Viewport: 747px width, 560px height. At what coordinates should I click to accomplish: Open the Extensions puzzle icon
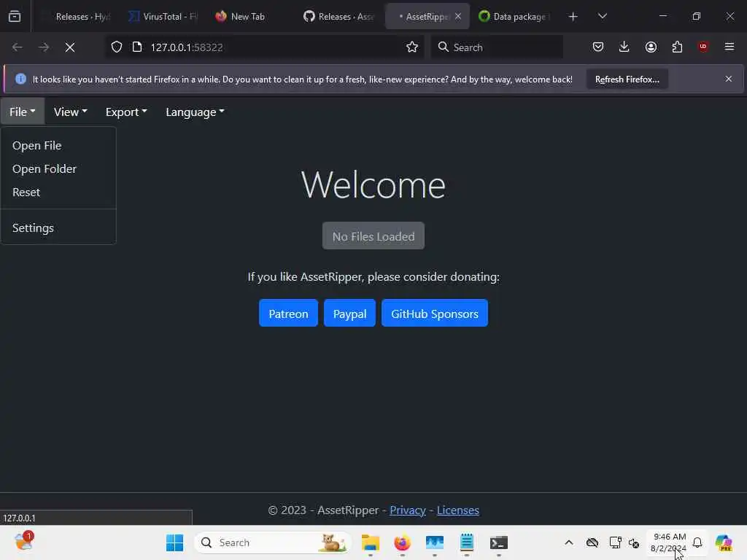677,47
